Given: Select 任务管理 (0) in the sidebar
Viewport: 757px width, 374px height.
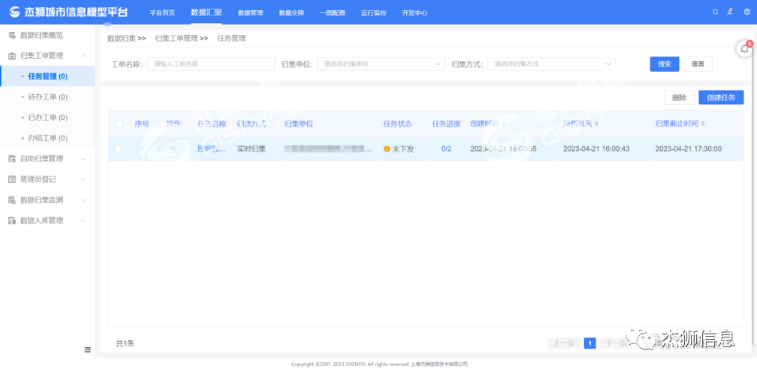Looking at the screenshot, I should coord(47,76).
